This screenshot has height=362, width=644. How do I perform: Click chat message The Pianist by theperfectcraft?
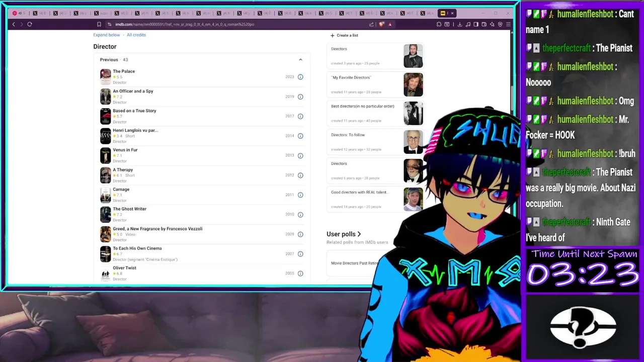click(x=579, y=48)
